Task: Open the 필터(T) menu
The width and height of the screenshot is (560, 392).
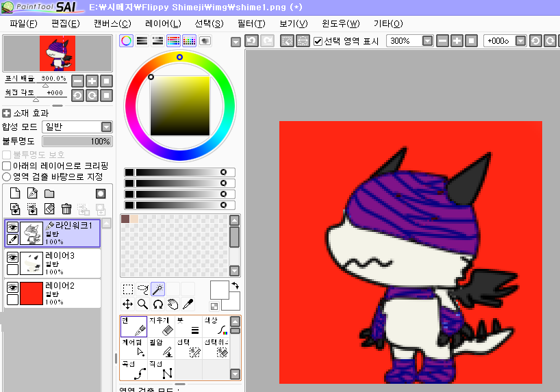Action: click(251, 24)
